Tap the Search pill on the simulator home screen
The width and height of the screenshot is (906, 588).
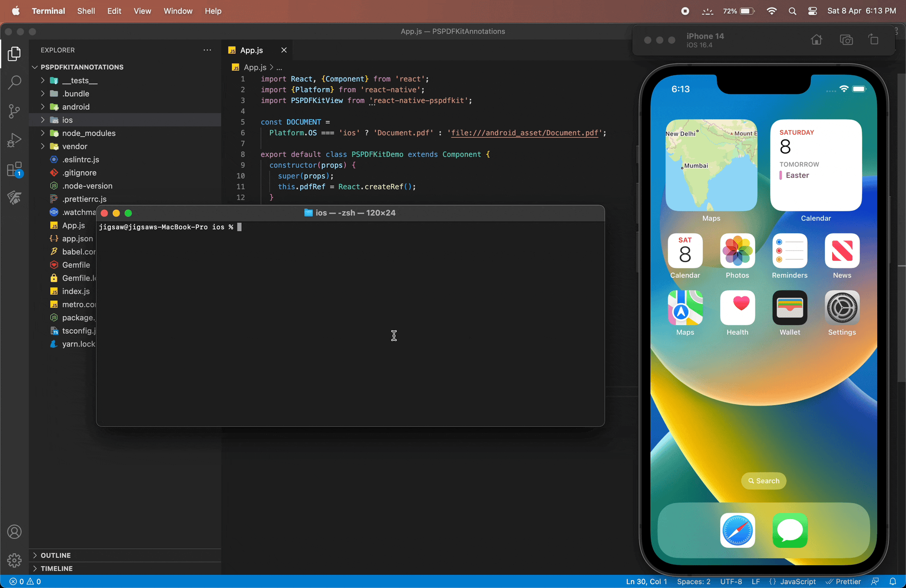763,480
